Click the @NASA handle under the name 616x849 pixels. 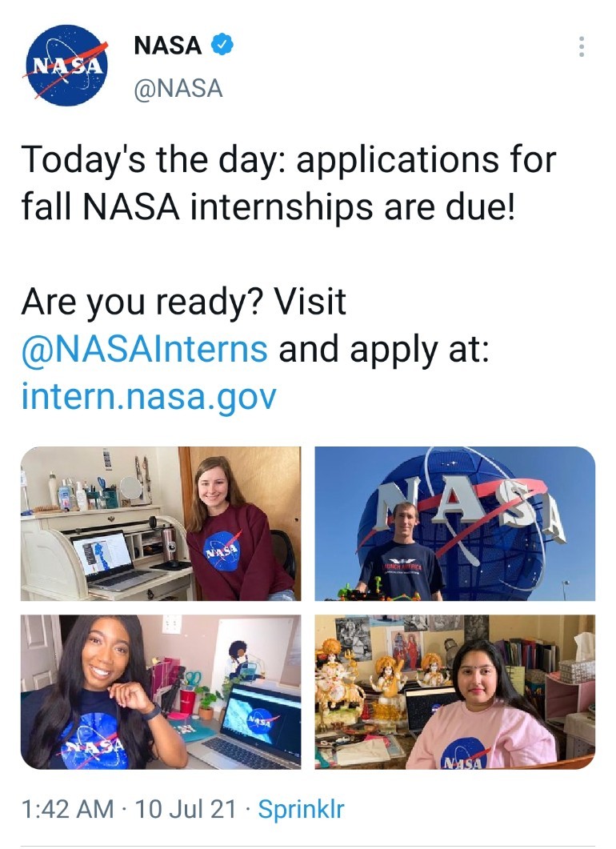178,88
